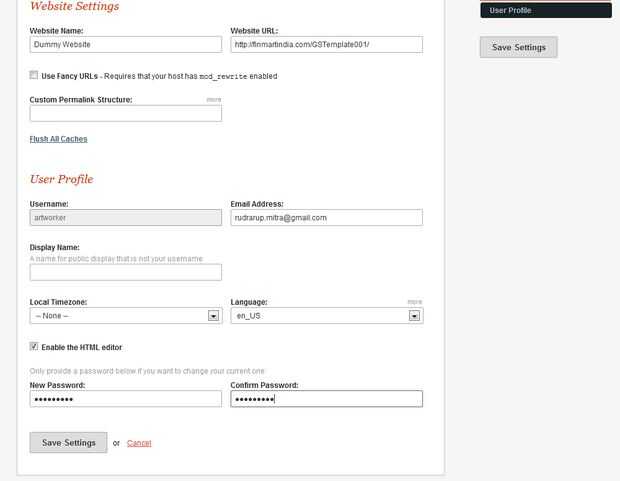620x481 pixels.
Task: Click the Flush All Caches link
Action: click(59, 139)
